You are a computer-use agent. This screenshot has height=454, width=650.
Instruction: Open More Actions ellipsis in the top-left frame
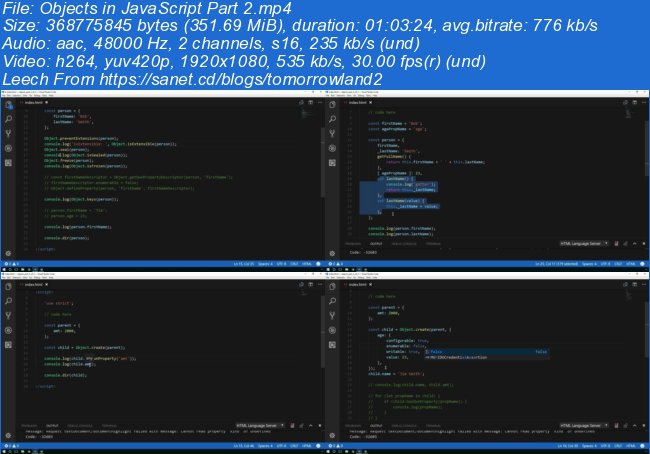coord(320,102)
